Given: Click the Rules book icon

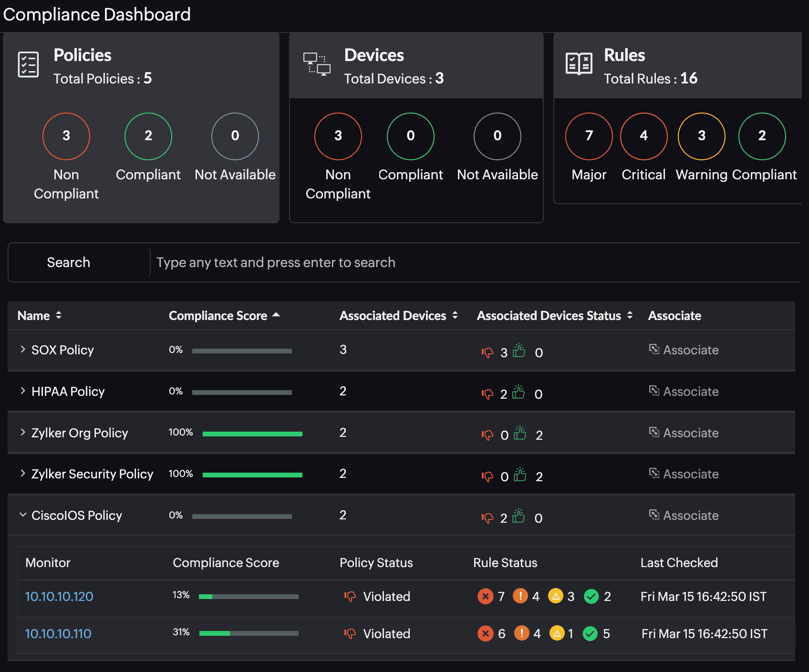Looking at the screenshot, I should click(579, 63).
